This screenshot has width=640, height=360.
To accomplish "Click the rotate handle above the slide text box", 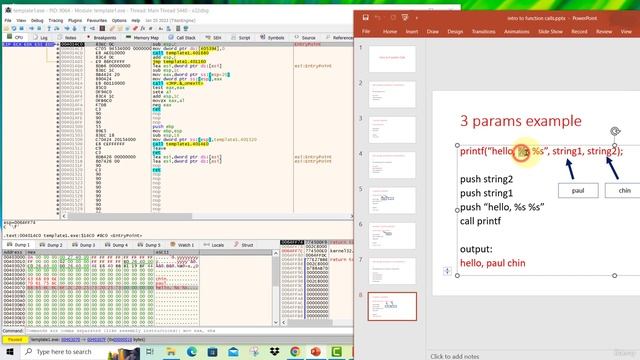I will click(x=615, y=131).
